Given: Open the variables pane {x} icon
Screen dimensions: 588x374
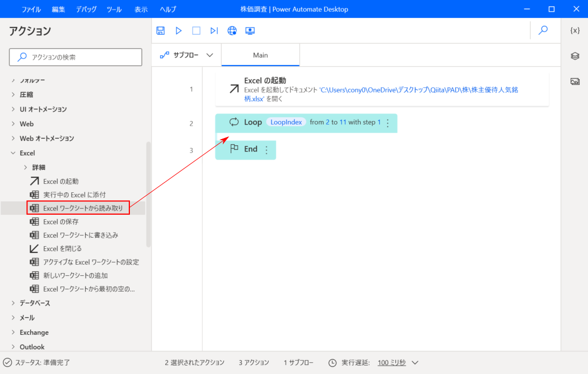Looking at the screenshot, I should [575, 30].
